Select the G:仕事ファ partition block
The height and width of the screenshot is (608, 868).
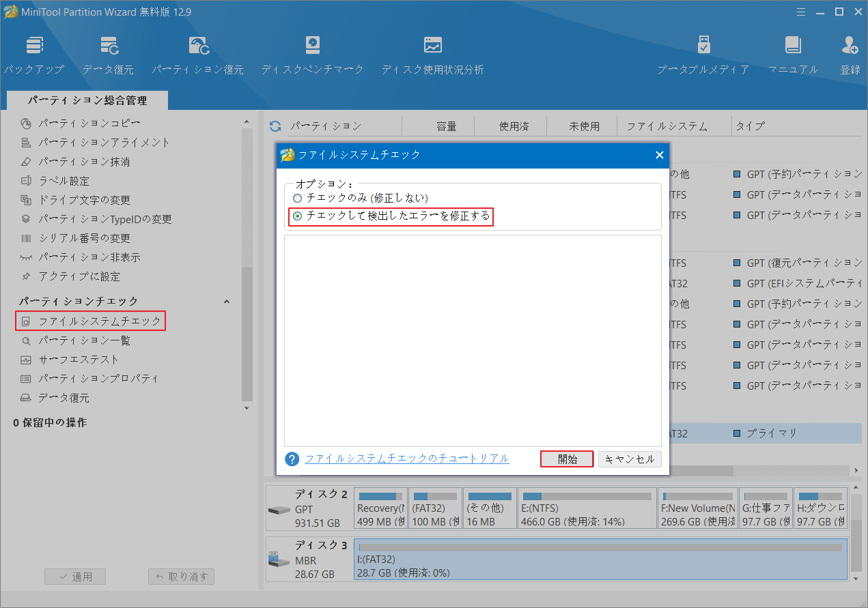[766, 508]
